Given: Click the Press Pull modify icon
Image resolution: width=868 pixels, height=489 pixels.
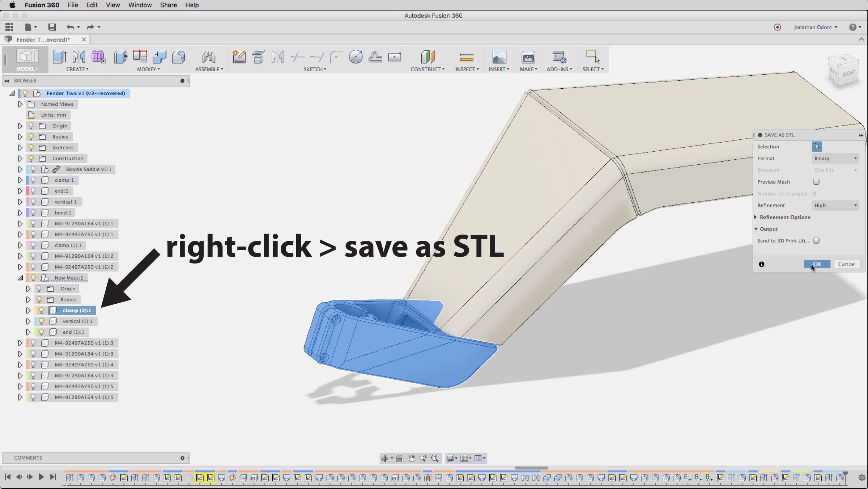Looking at the screenshot, I should (x=120, y=57).
